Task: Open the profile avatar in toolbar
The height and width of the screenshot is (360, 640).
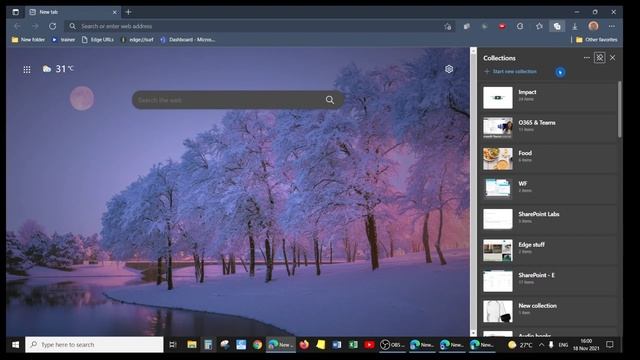Action: click(593, 26)
